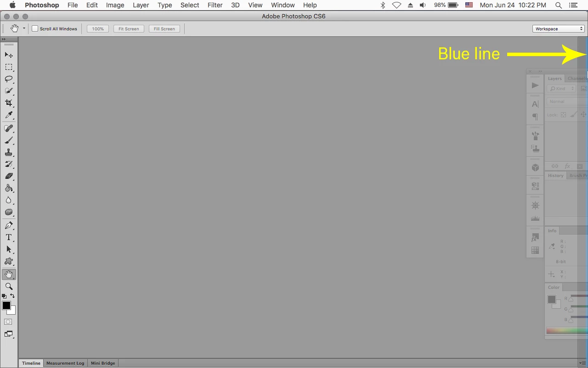
Task: Select the Quick Selection tool
Action: click(9, 91)
